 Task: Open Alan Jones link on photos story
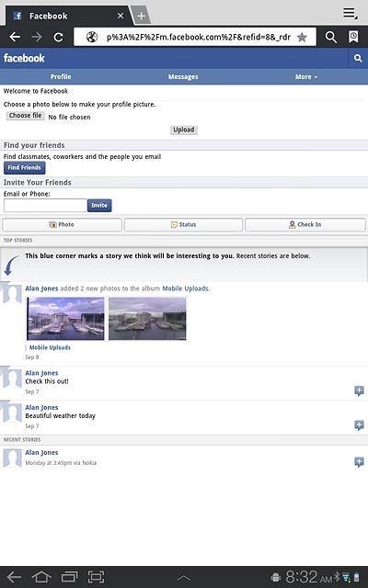pyautogui.click(x=41, y=288)
